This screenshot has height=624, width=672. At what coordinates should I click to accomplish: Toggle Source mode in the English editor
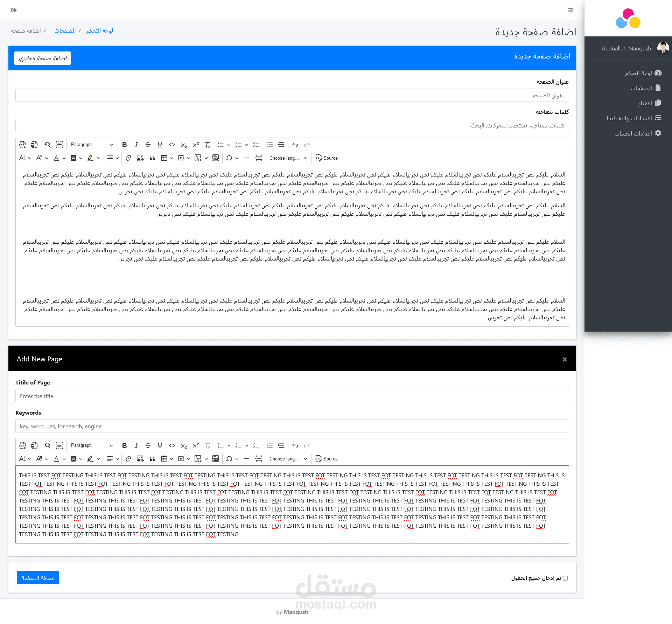click(327, 459)
